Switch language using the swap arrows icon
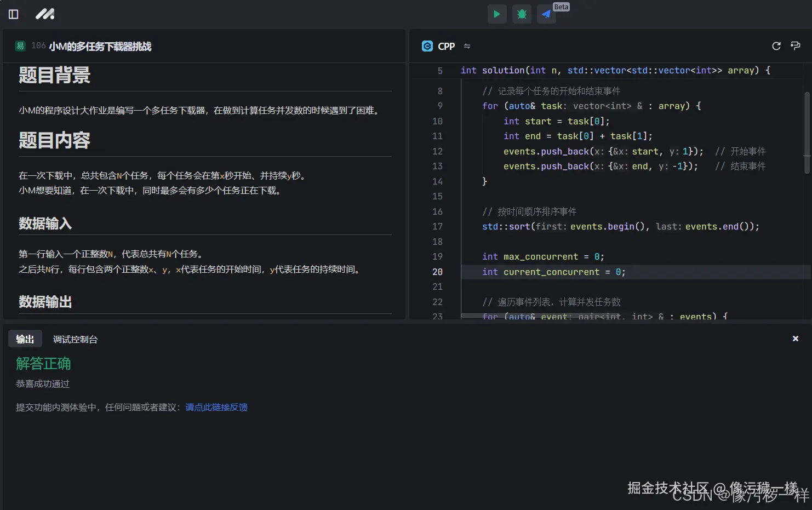This screenshot has width=812, height=510. (467, 47)
